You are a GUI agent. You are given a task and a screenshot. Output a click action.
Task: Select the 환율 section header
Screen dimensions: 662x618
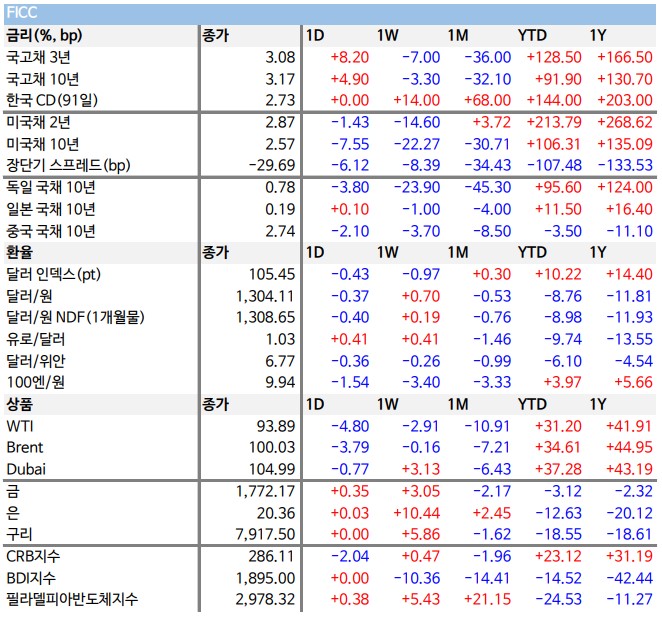click(x=19, y=252)
